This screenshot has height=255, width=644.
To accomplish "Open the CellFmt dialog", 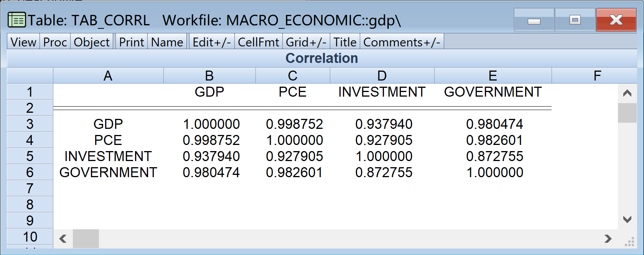I will coord(258,42).
